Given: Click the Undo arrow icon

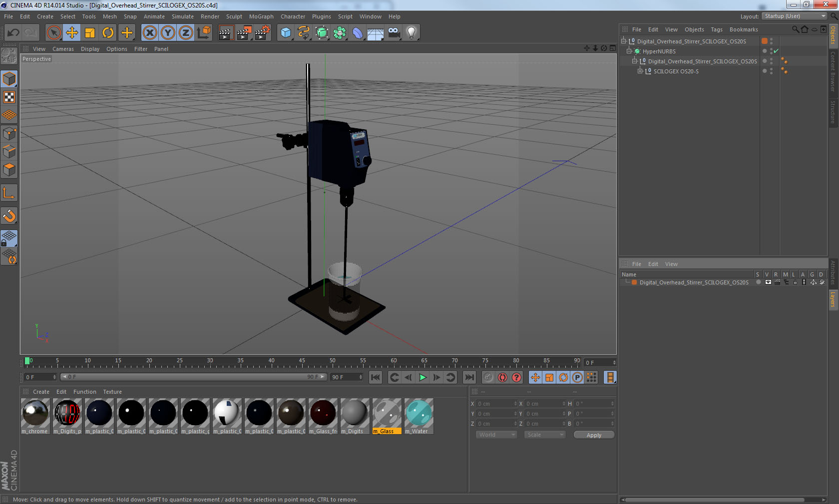Looking at the screenshot, I should (x=13, y=33).
